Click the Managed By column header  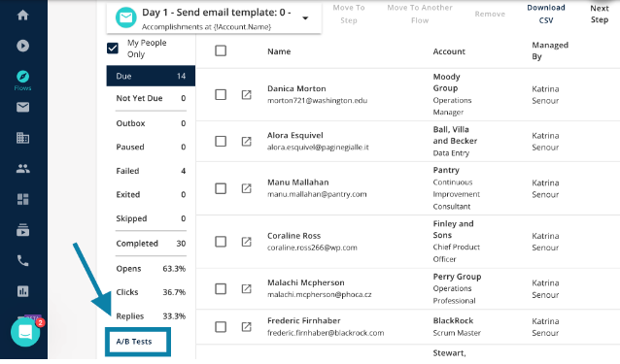pyautogui.click(x=550, y=50)
